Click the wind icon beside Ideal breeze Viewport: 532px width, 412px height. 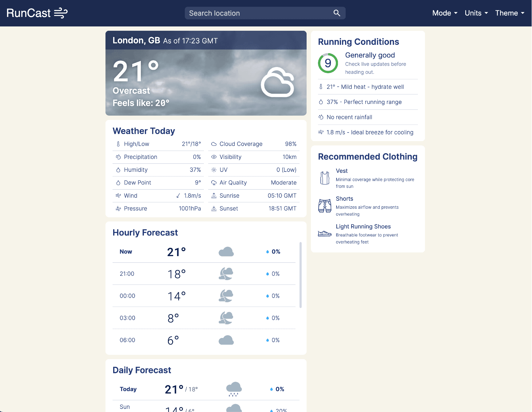[x=321, y=132]
